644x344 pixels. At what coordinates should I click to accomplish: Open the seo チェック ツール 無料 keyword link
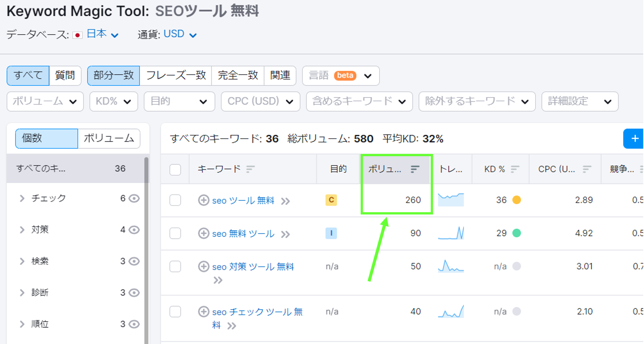[257, 318]
